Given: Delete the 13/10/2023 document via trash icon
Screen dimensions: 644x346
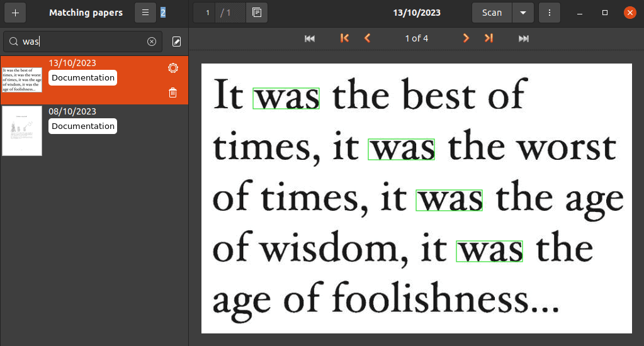Looking at the screenshot, I should click(x=173, y=92).
